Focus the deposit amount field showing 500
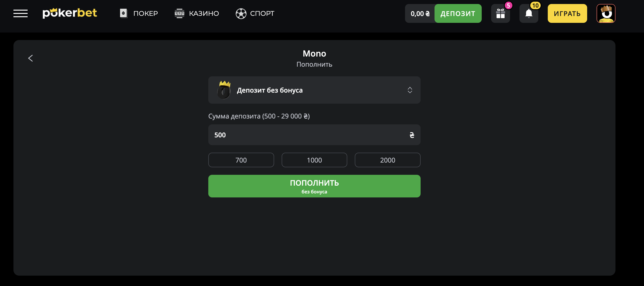Screen dimensions: 644x286 314,135
